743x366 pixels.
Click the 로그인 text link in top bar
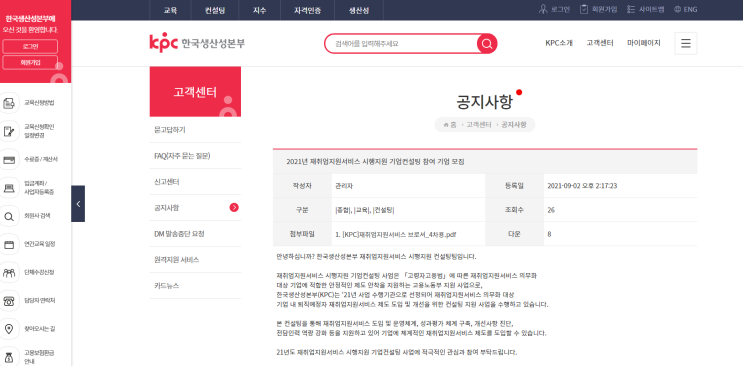(561, 9)
